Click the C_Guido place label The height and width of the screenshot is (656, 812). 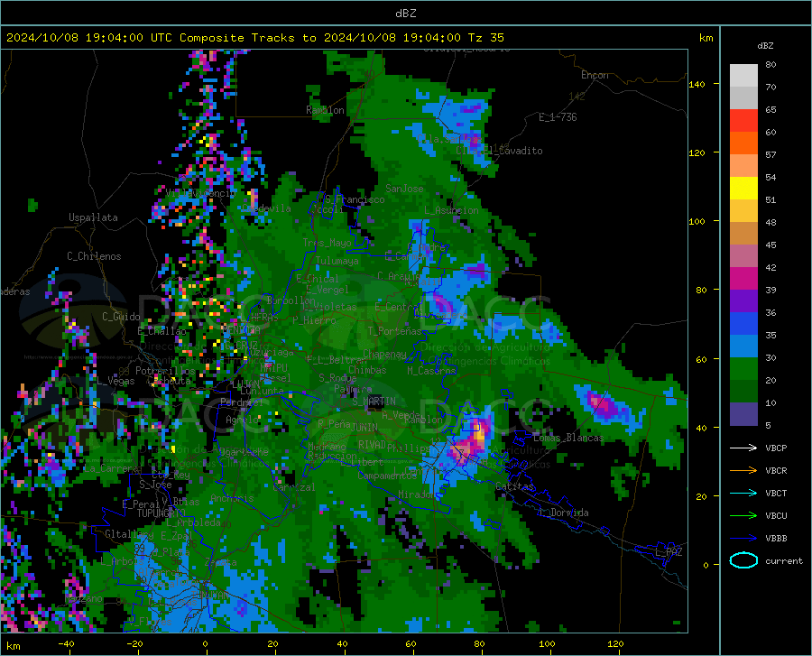coord(121,317)
